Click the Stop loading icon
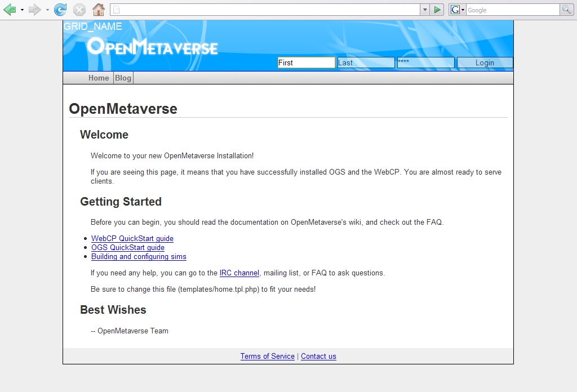The width and height of the screenshot is (577, 392). pos(79,10)
